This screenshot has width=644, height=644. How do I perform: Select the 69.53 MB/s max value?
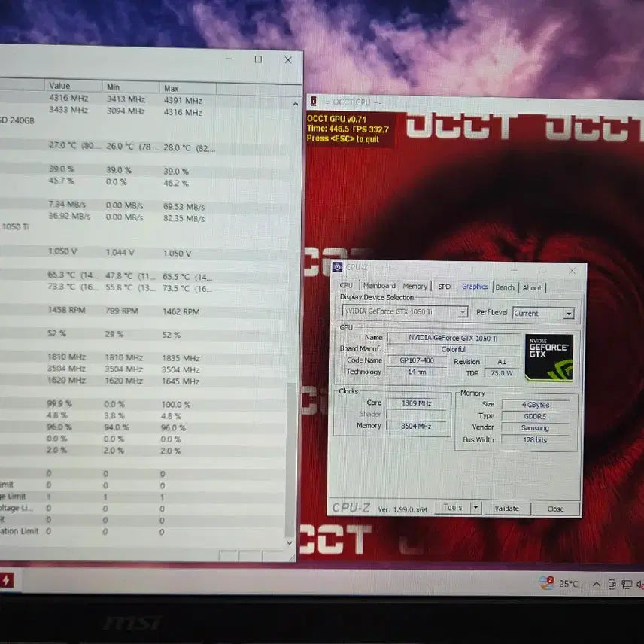pos(184,207)
